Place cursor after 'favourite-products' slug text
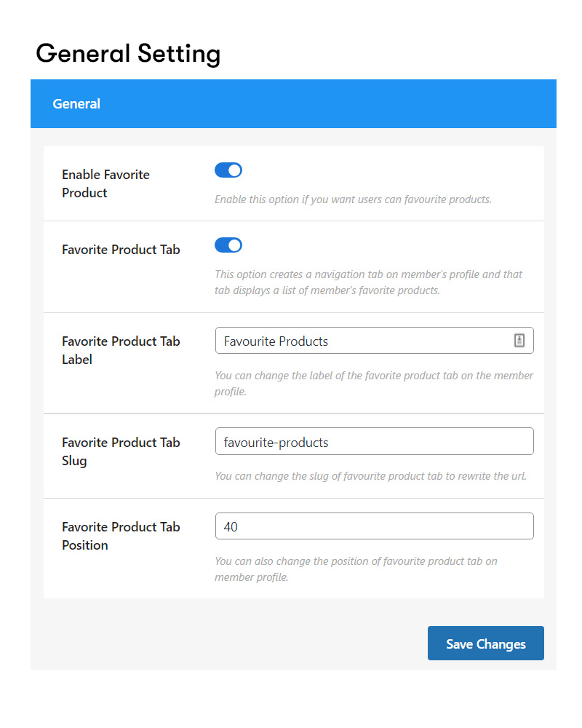The height and width of the screenshot is (728, 582). click(x=330, y=443)
